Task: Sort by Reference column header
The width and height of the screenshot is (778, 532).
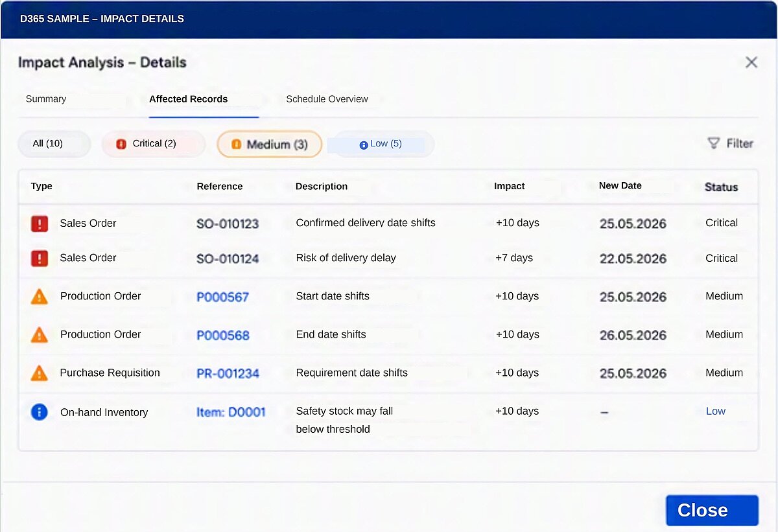Action: point(220,186)
